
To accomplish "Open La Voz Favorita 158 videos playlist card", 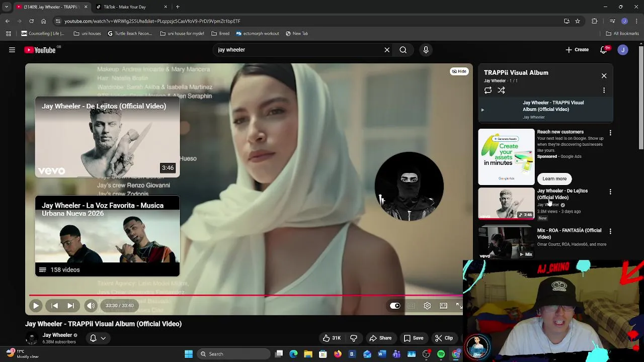I will [x=107, y=236].
